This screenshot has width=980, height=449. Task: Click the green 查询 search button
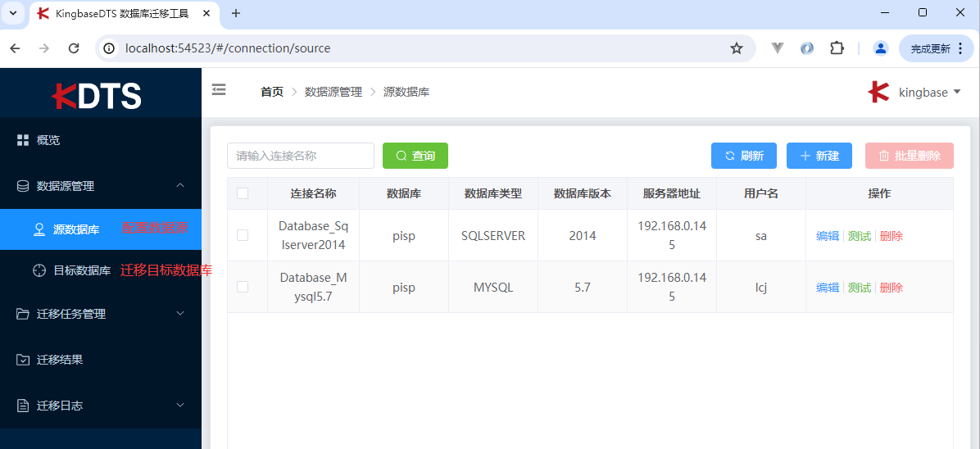[x=415, y=156]
